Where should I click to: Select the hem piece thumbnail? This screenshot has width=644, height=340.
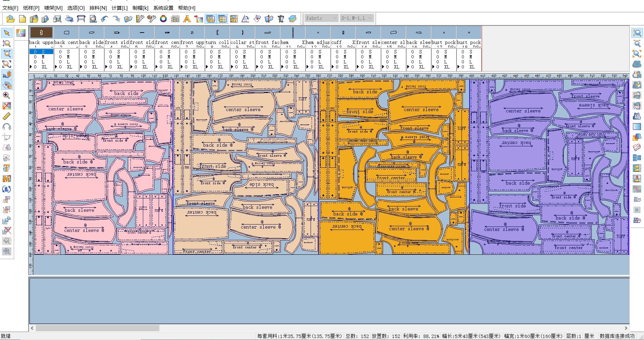(293, 33)
